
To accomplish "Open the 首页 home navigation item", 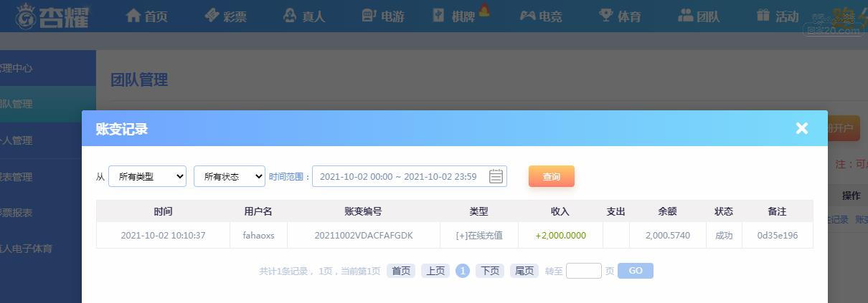I will [146, 16].
